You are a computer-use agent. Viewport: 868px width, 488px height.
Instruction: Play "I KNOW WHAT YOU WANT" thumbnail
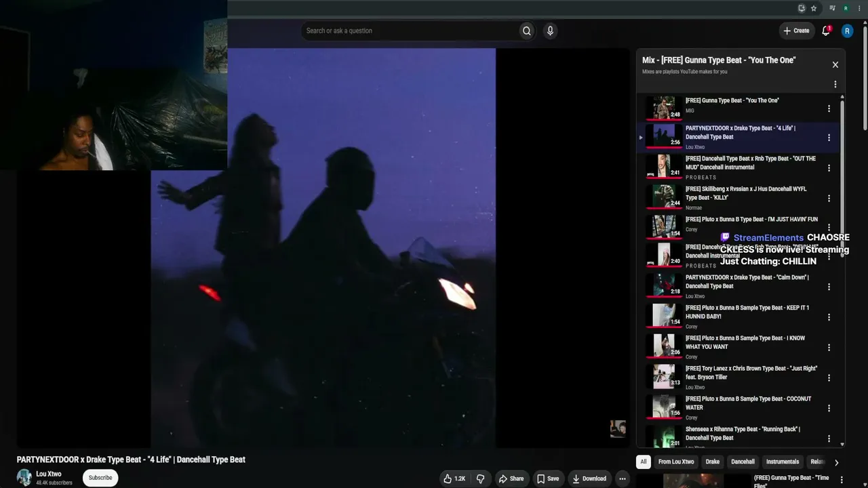663,346
